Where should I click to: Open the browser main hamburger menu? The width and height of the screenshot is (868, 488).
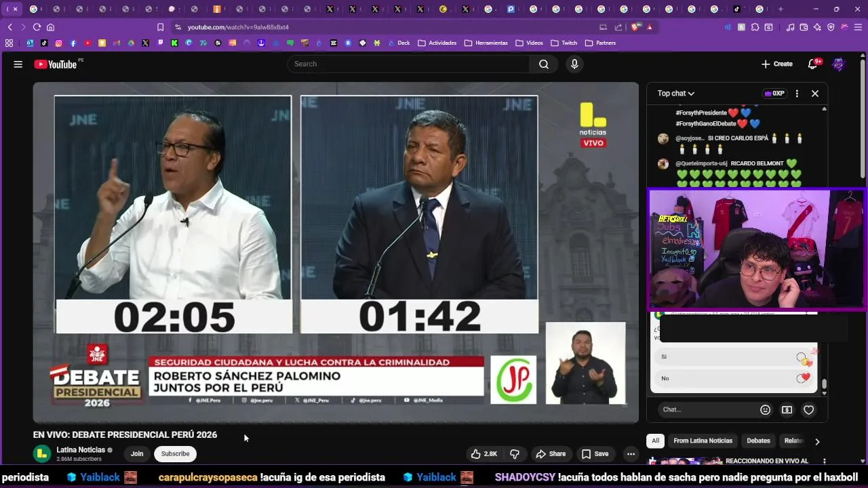858,27
